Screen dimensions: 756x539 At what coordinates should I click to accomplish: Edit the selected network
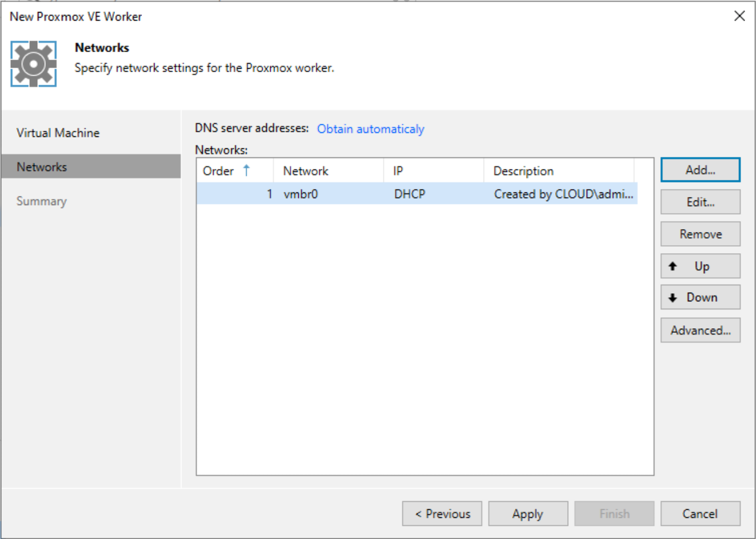coord(700,202)
